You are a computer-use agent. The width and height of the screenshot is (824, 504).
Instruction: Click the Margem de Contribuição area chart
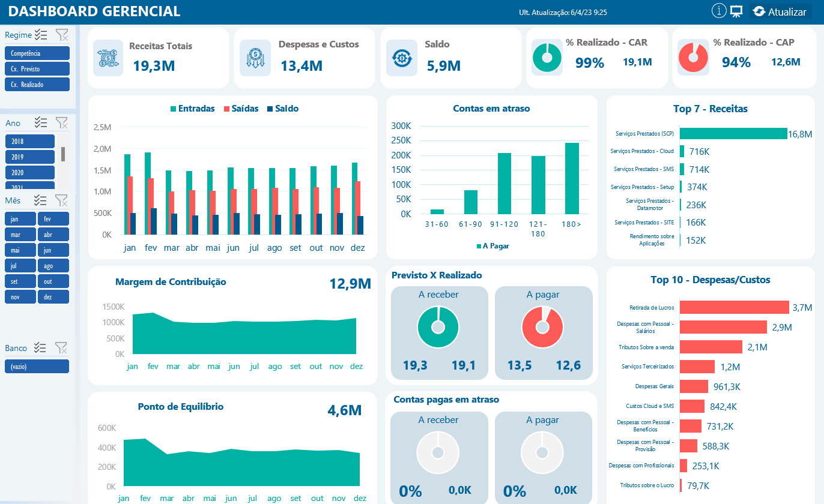pos(245,334)
